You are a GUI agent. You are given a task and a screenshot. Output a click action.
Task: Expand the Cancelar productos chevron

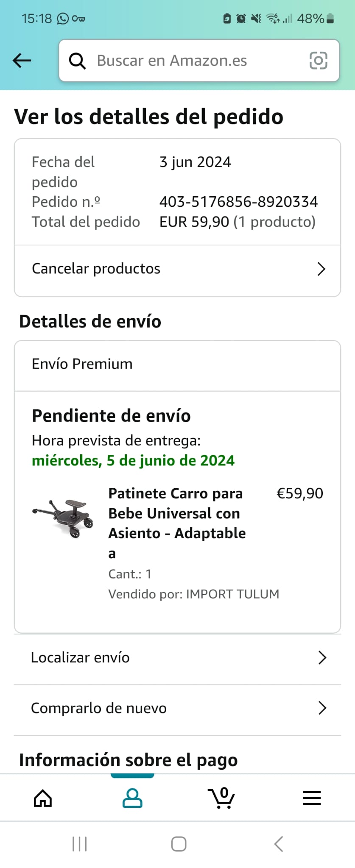(321, 269)
